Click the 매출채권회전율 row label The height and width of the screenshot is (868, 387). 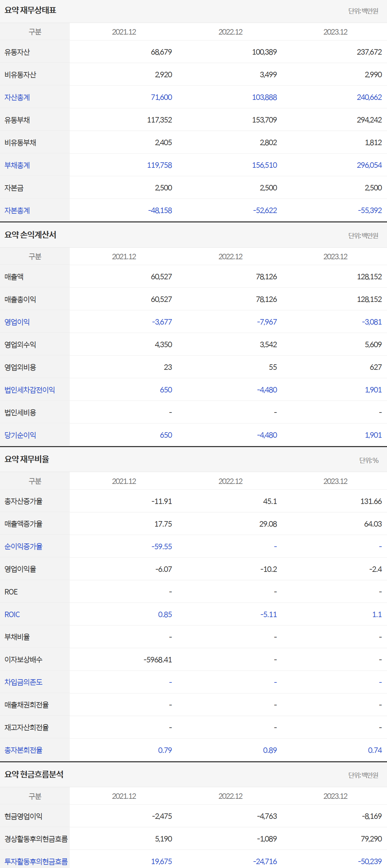coord(26,704)
